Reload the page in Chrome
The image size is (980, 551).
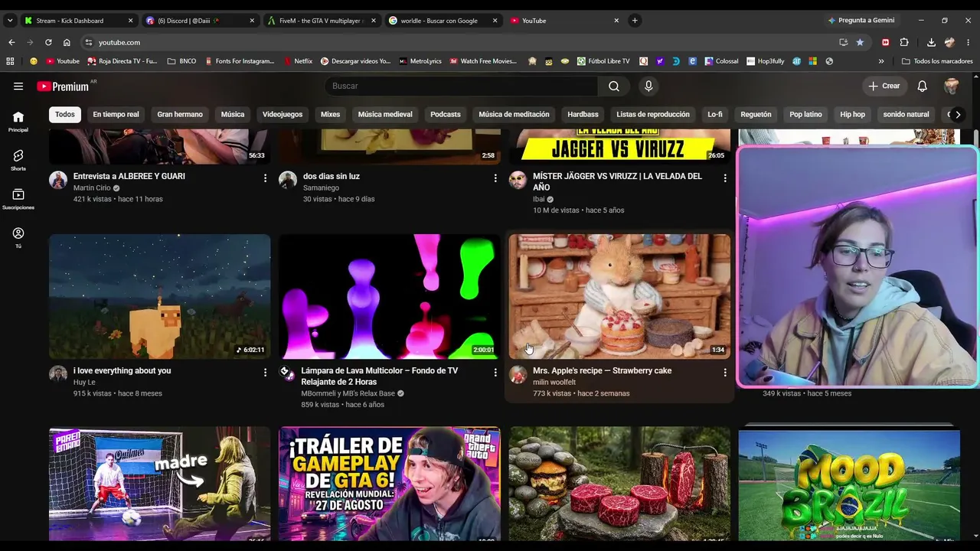pyautogui.click(x=48, y=42)
